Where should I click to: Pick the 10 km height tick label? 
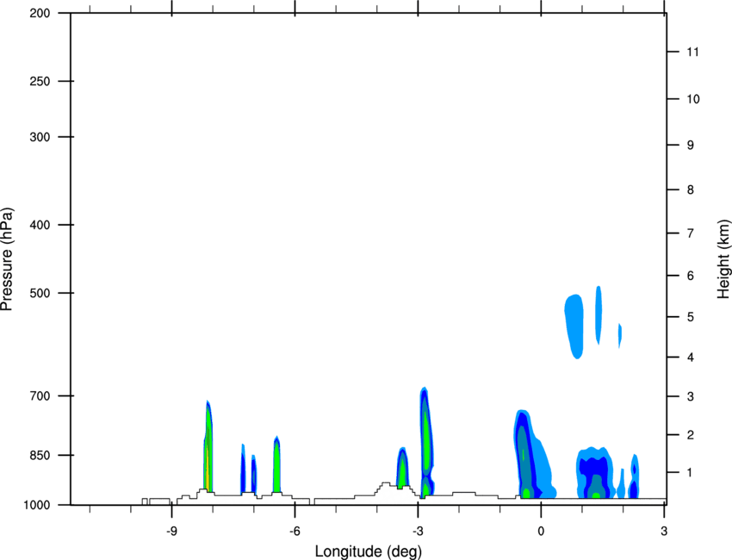point(693,99)
